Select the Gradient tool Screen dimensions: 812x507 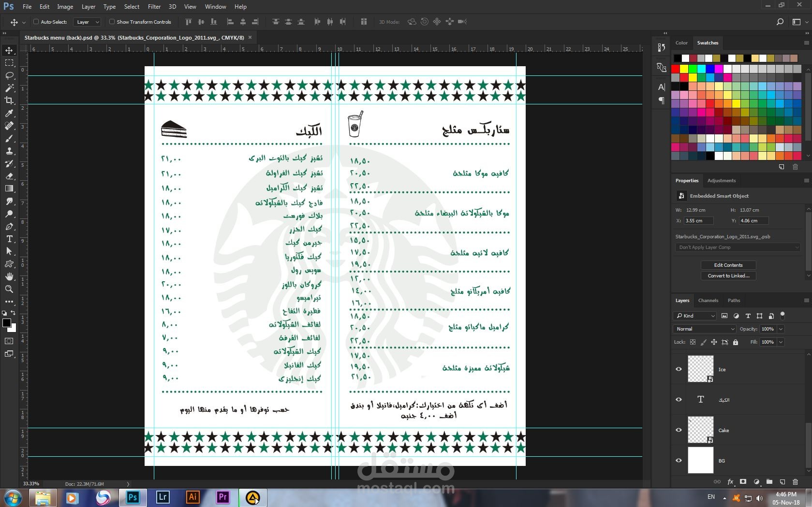pos(9,188)
